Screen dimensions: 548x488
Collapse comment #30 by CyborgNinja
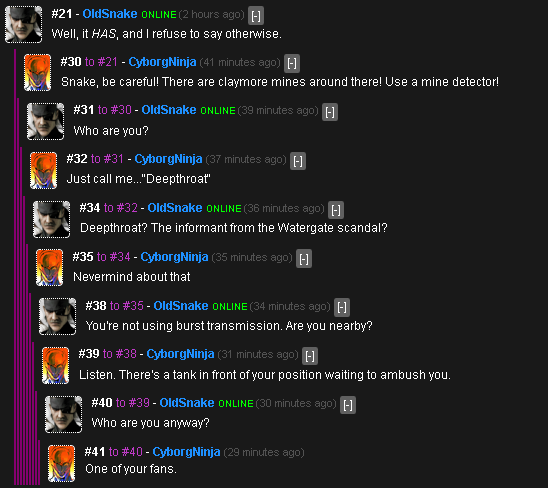(x=292, y=64)
